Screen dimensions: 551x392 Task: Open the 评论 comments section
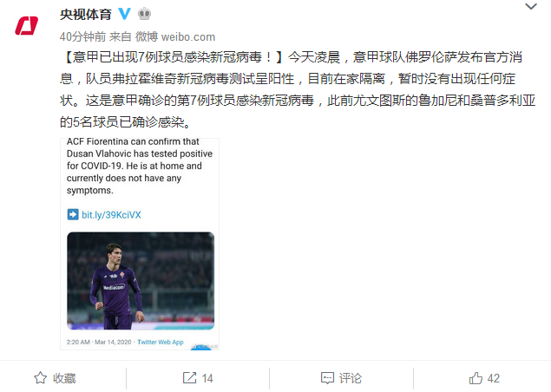(x=351, y=378)
